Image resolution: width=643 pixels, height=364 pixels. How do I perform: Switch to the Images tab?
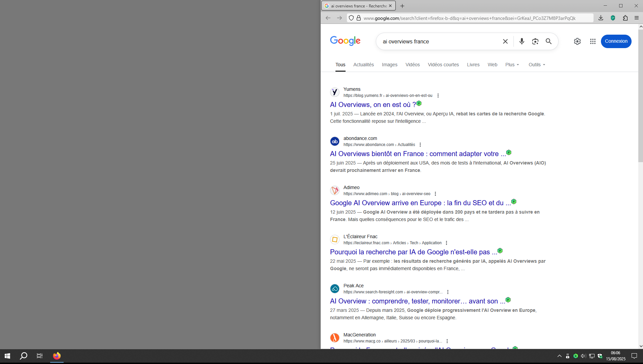[x=390, y=65]
